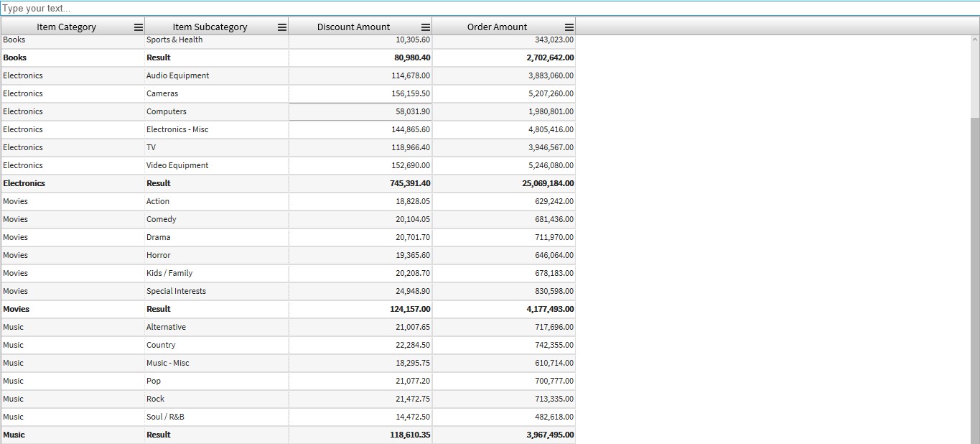Click the Discount Amount header label
The height and width of the screenshot is (444, 980).
[353, 27]
